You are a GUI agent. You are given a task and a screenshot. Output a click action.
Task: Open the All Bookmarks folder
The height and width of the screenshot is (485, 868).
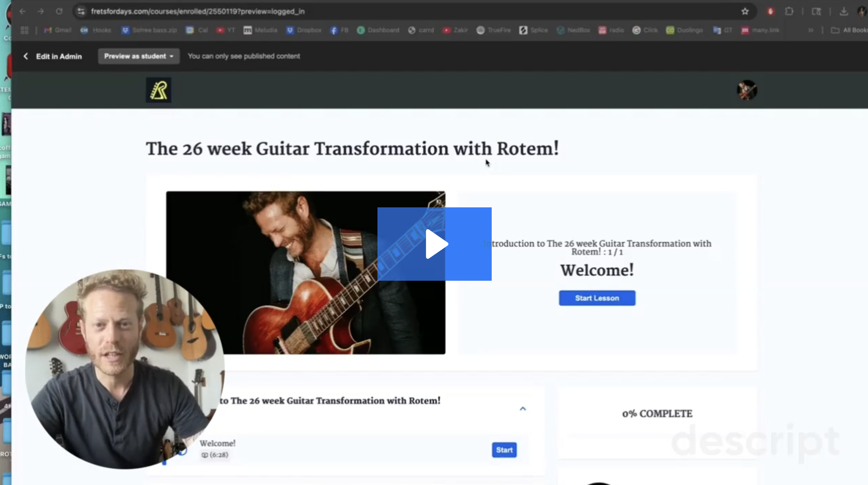pyautogui.click(x=849, y=30)
